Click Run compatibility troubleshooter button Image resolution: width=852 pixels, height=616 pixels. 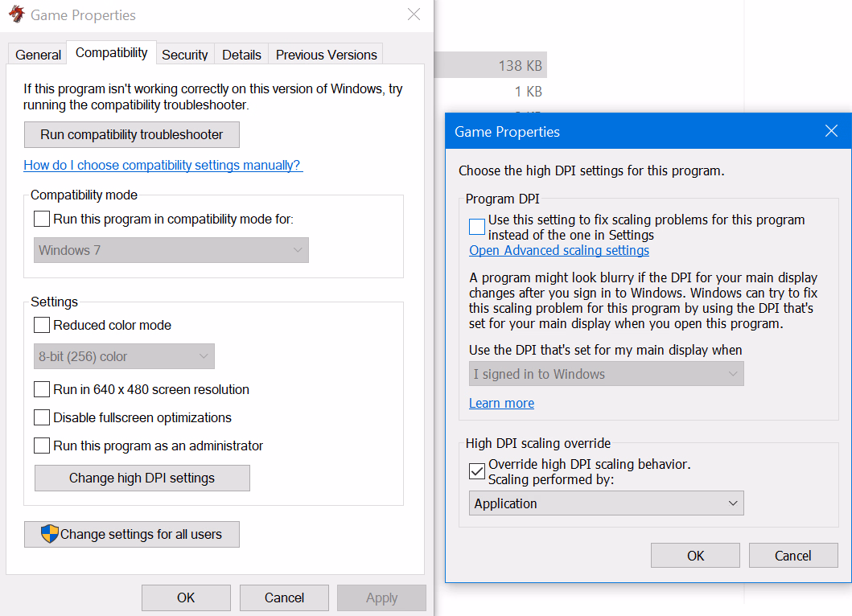pyautogui.click(x=131, y=135)
